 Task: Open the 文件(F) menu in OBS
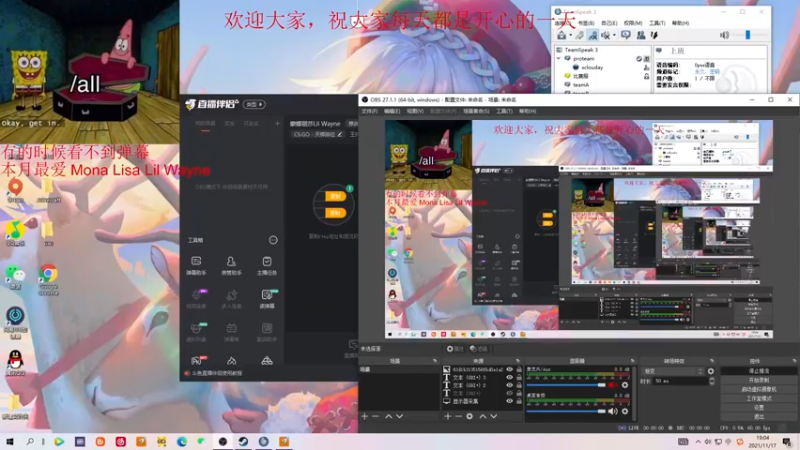[369, 111]
